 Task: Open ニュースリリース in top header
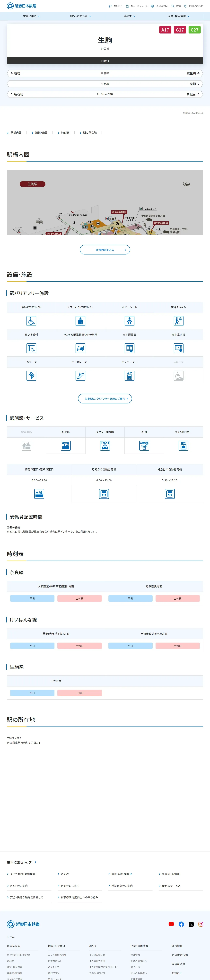[136, 6]
